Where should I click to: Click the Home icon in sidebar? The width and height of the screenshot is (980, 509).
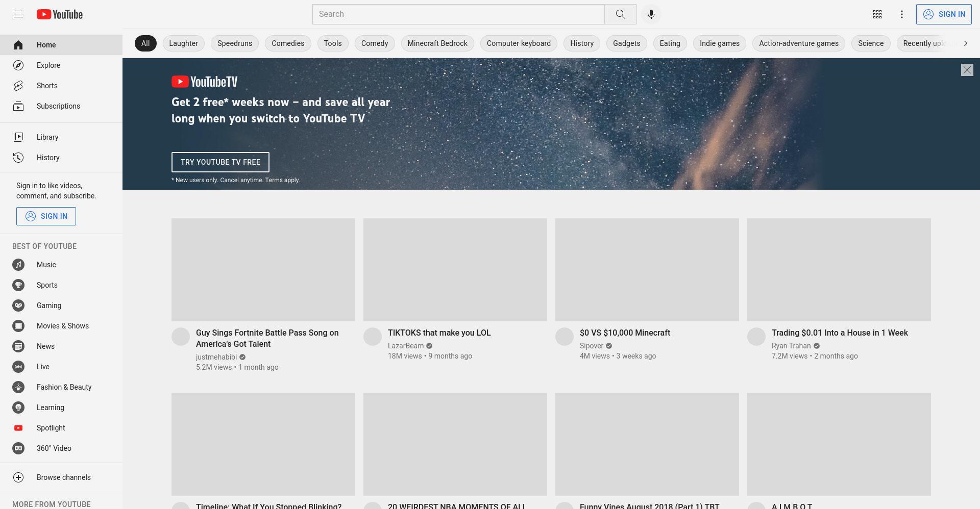point(18,45)
